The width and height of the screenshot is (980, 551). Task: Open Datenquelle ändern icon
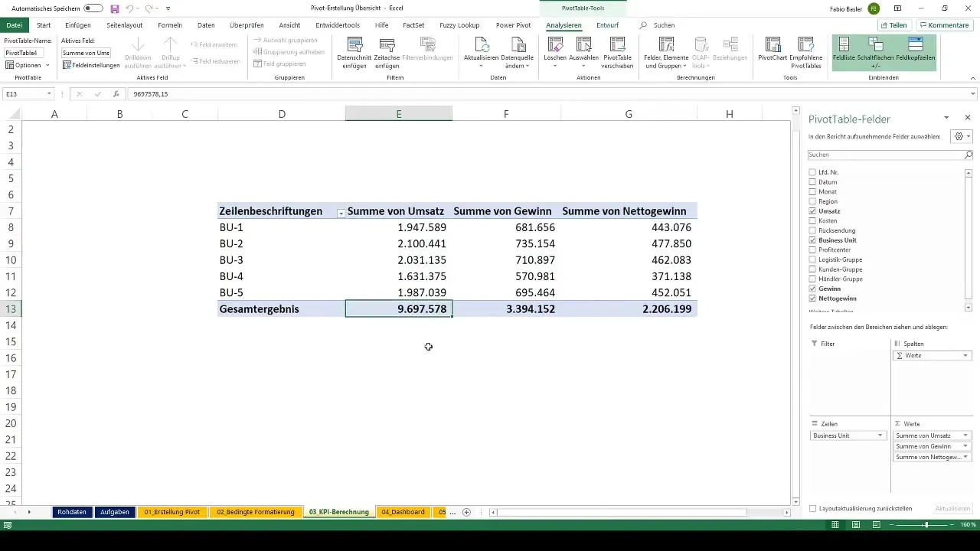tap(518, 44)
